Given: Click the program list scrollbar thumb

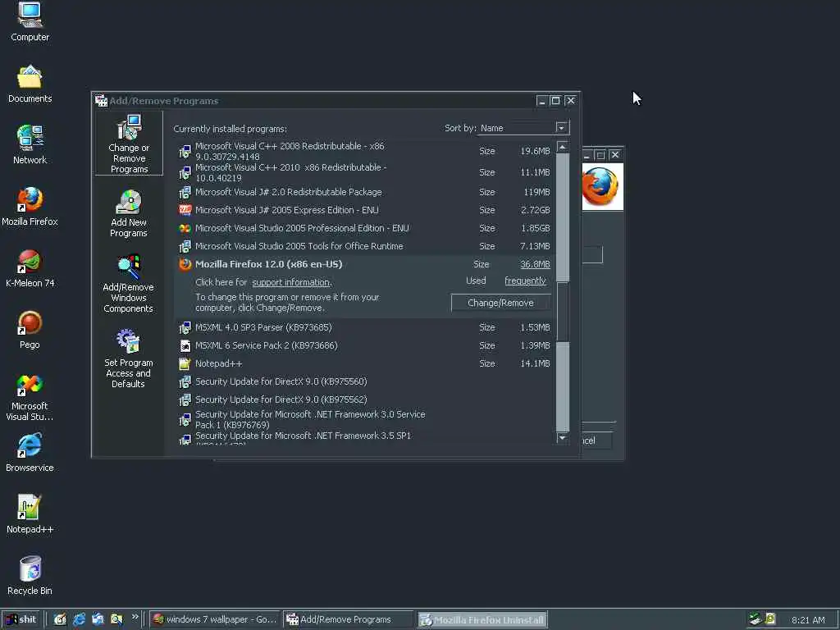Looking at the screenshot, I should click(562, 311).
